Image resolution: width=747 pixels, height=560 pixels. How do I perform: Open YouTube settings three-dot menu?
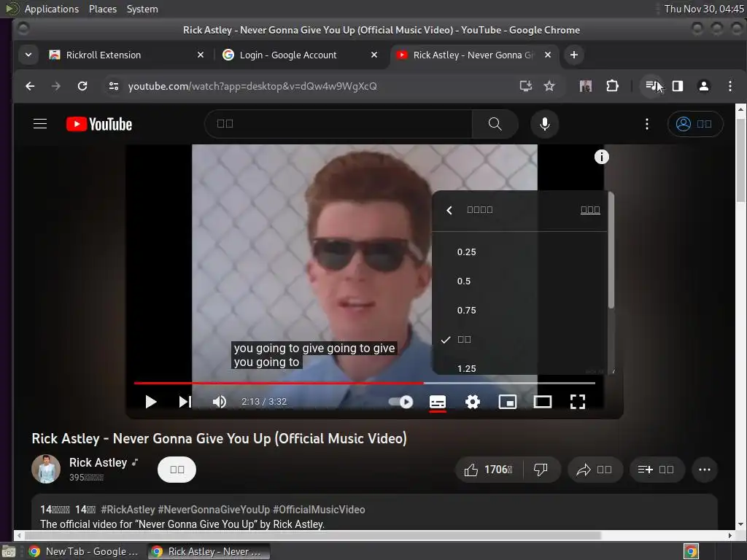646,124
